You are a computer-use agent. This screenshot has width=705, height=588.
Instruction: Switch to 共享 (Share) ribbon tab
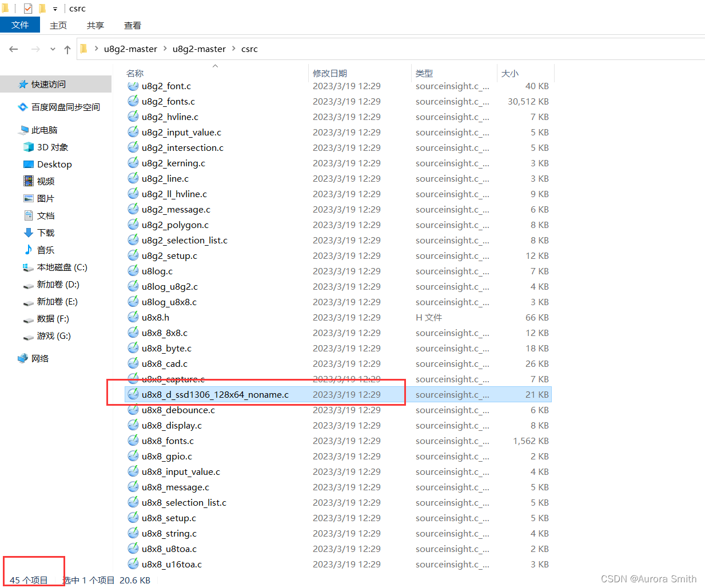[x=95, y=25]
